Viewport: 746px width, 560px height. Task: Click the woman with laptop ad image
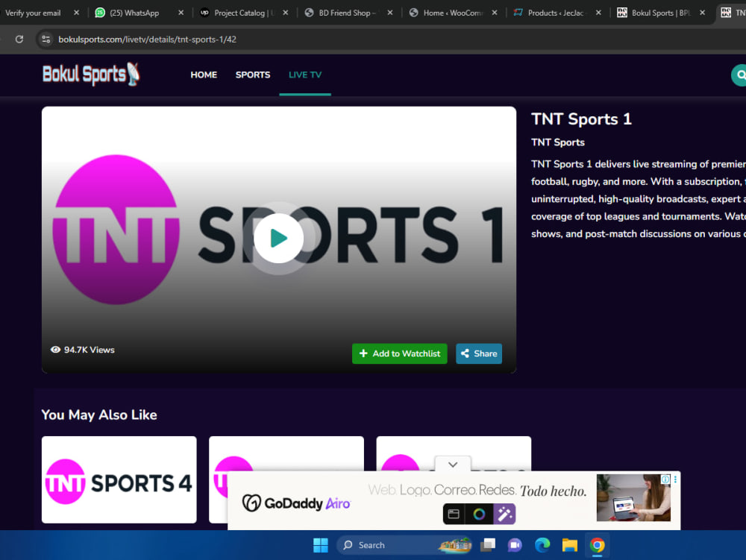(633, 497)
